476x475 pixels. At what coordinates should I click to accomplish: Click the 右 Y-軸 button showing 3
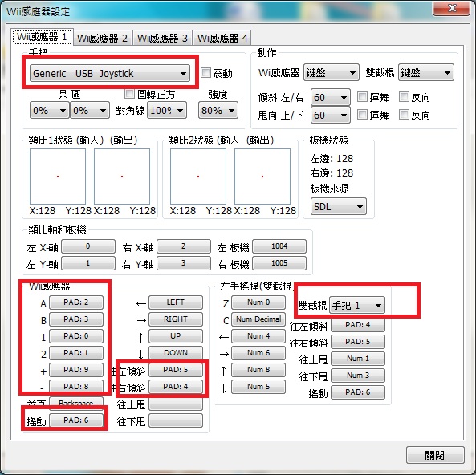click(x=184, y=263)
